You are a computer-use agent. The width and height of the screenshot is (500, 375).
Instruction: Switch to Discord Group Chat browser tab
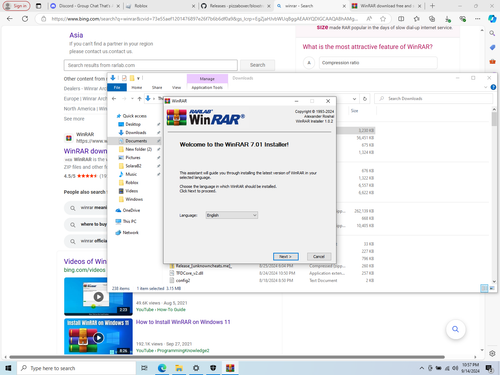(85, 6)
